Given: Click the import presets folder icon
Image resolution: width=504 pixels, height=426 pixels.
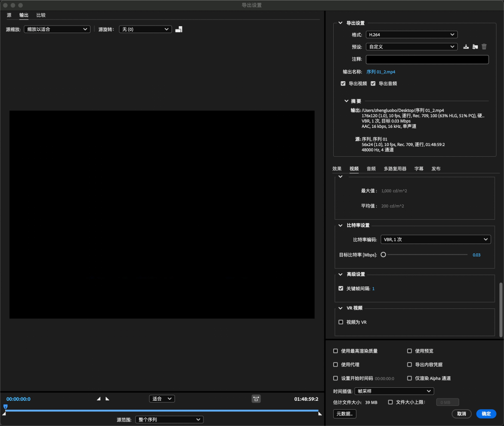Looking at the screenshot, I should click(475, 47).
